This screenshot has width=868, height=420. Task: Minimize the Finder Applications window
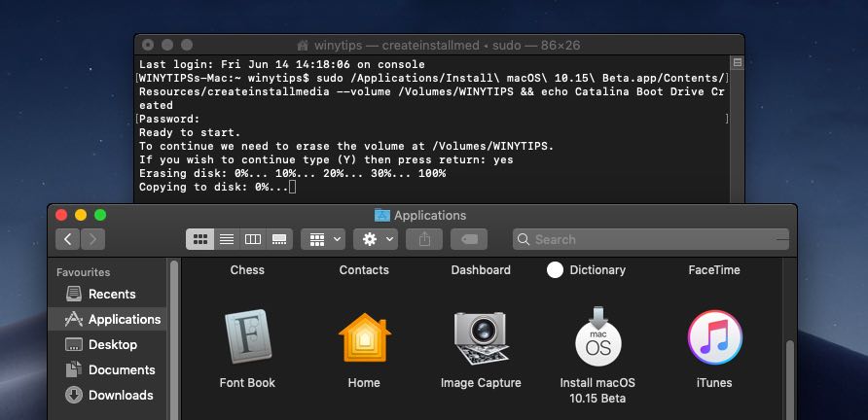pyautogui.click(x=81, y=215)
